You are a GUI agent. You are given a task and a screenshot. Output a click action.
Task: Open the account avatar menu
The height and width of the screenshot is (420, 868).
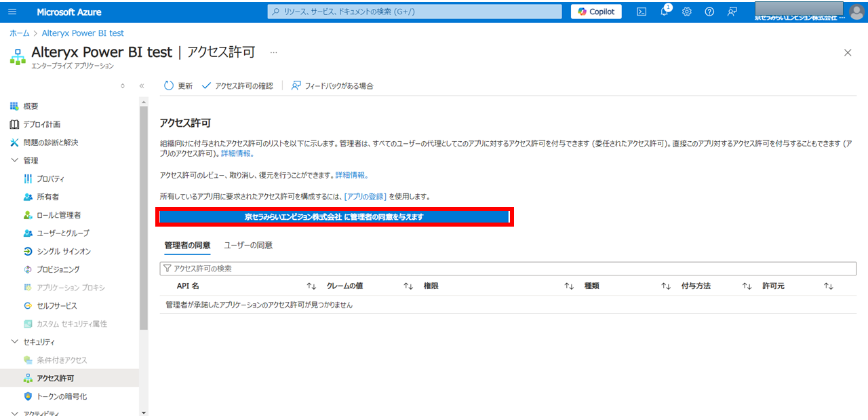[856, 12]
